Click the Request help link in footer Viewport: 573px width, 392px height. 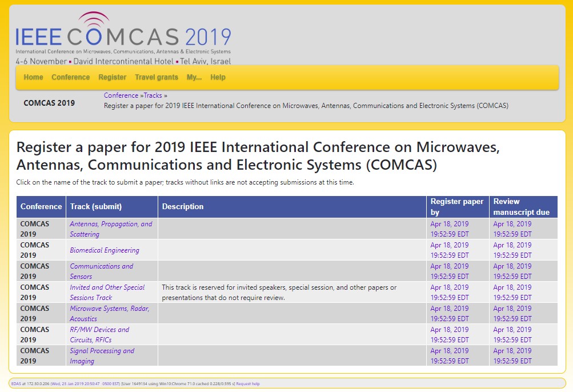(248, 384)
